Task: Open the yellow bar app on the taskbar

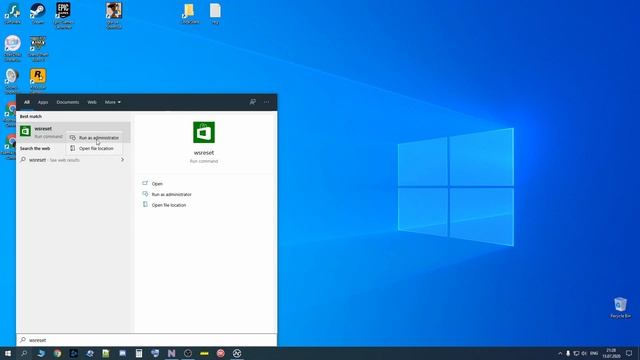Action: click(204, 353)
